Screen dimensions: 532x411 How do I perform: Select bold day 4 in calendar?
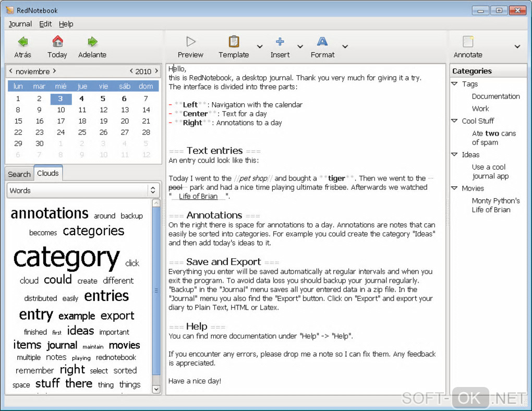coord(82,99)
